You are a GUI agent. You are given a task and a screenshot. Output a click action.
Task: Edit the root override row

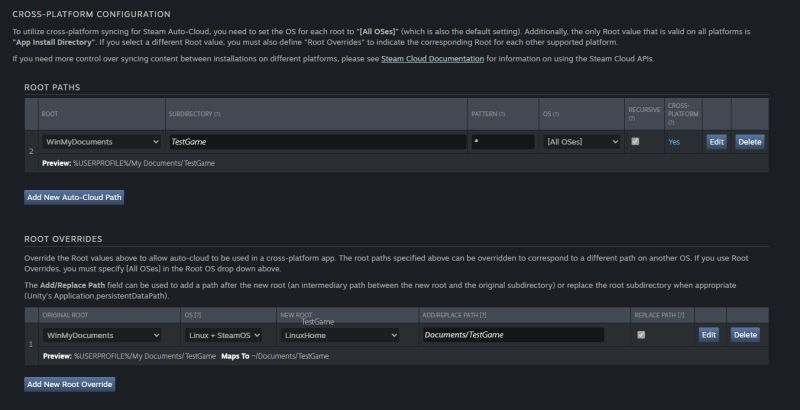pos(709,335)
